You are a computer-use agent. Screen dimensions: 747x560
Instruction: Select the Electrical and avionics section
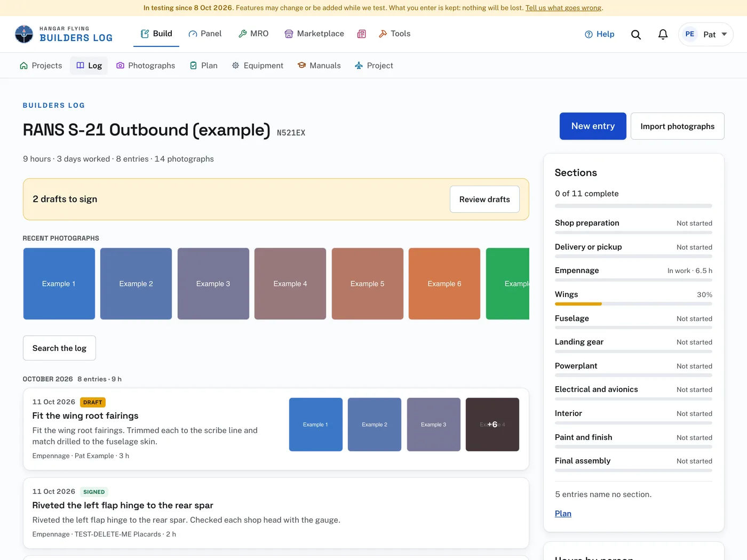[x=633, y=392]
